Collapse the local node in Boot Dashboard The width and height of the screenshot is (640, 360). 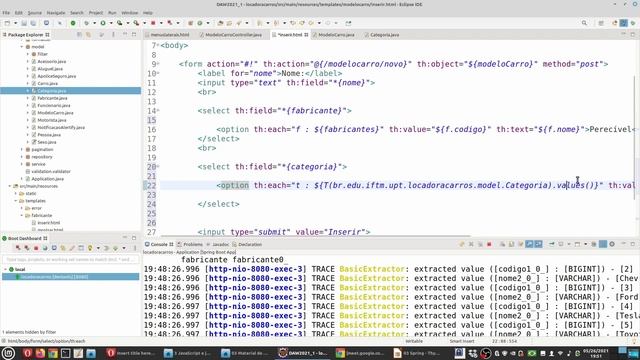click(5, 269)
